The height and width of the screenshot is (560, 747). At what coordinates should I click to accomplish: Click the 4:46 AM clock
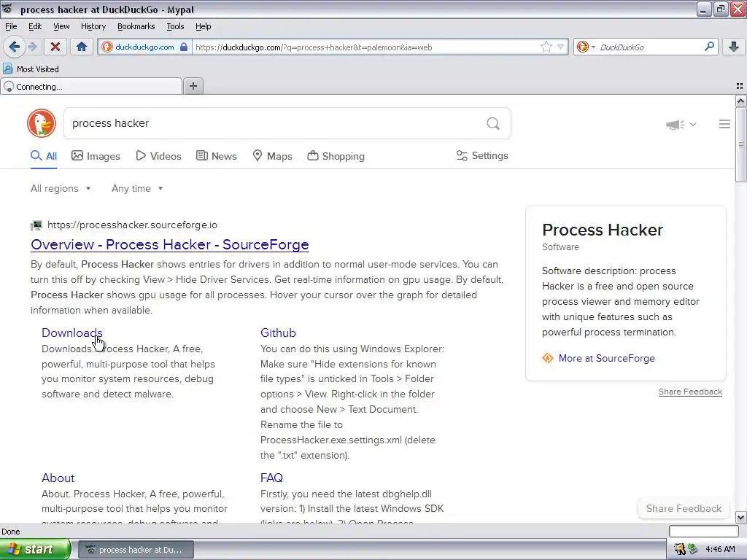coord(720,549)
